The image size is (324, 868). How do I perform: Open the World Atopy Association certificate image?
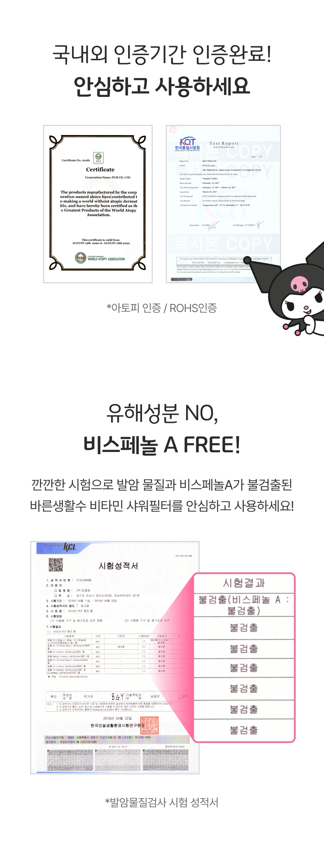(x=98, y=204)
